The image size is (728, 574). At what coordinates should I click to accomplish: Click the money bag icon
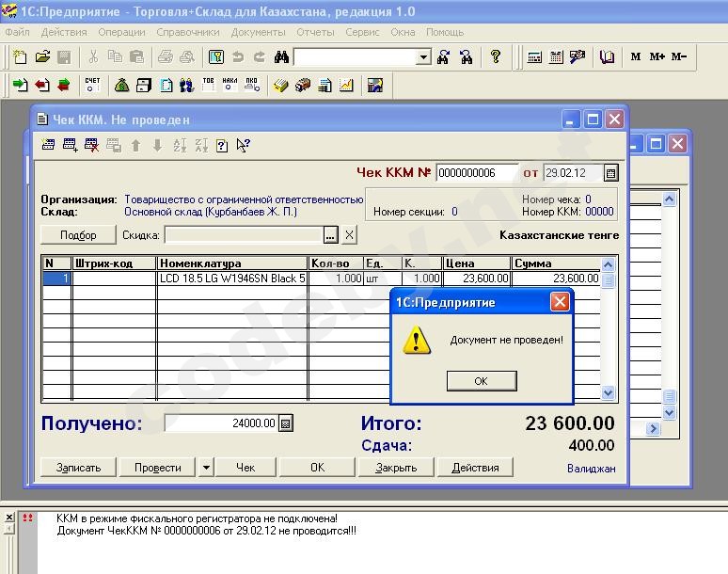[x=121, y=85]
